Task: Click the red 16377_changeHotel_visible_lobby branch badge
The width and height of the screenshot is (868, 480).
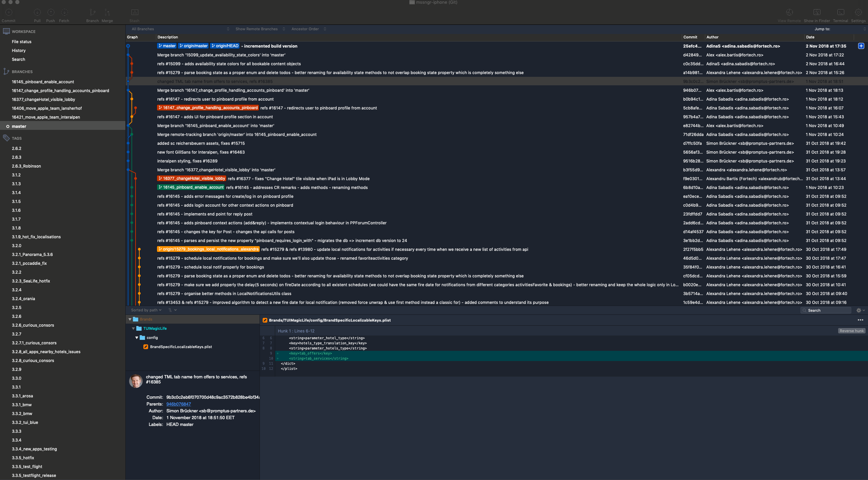Action: pos(192,178)
